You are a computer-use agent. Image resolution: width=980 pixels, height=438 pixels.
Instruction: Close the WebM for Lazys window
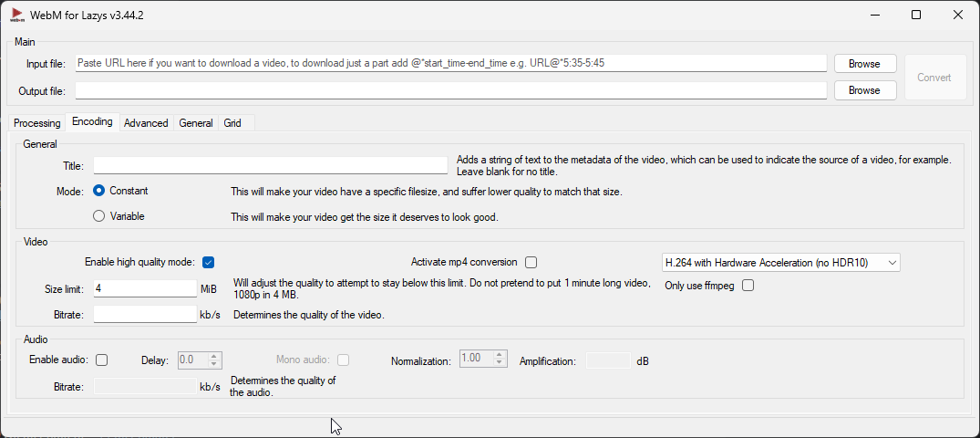pyautogui.click(x=957, y=15)
